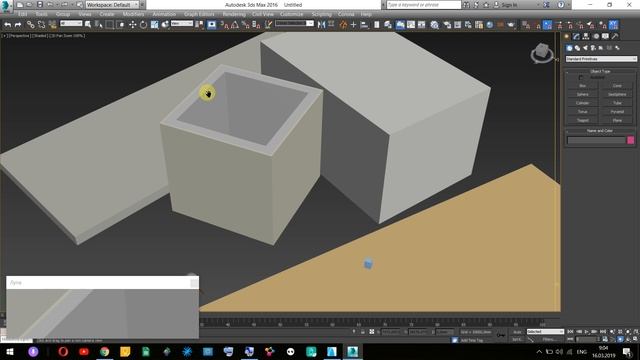Image resolution: width=640 pixels, height=360 pixels.
Task: Switch to Hierarchy tab in command panel
Action: tap(586, 36)
